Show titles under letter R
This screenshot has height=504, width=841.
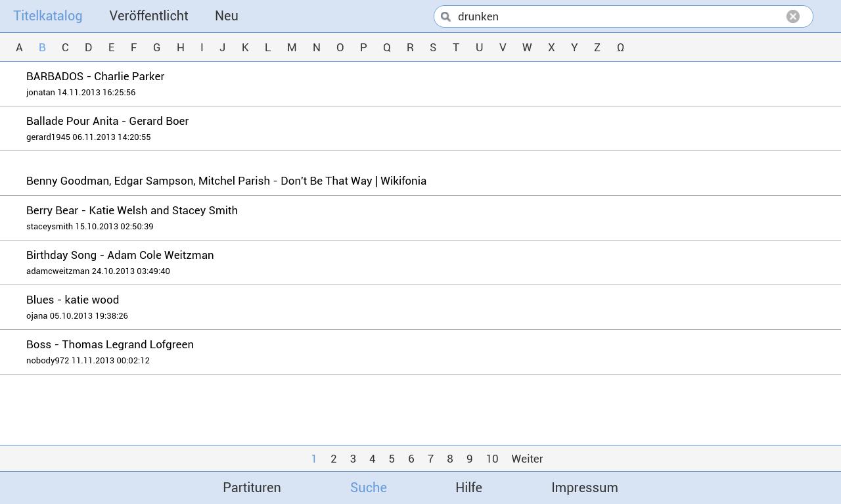(410, 47)
